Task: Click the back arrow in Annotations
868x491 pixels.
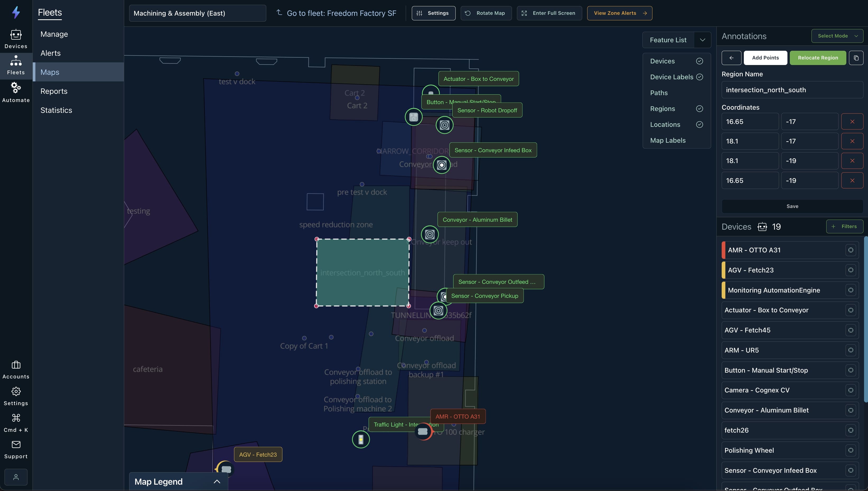Action: point(731,58)
